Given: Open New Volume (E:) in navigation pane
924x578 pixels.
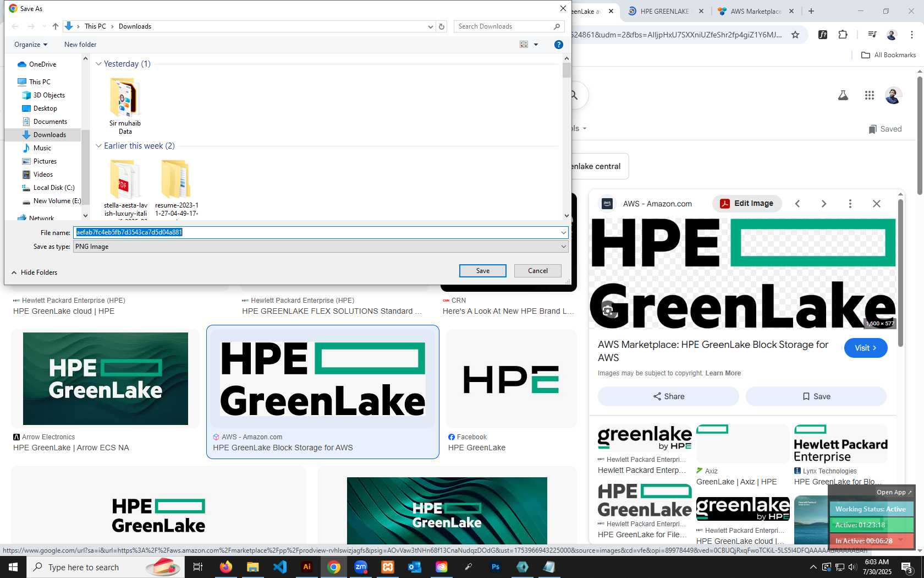Looking at the screenshot, I should coord(57,201).
